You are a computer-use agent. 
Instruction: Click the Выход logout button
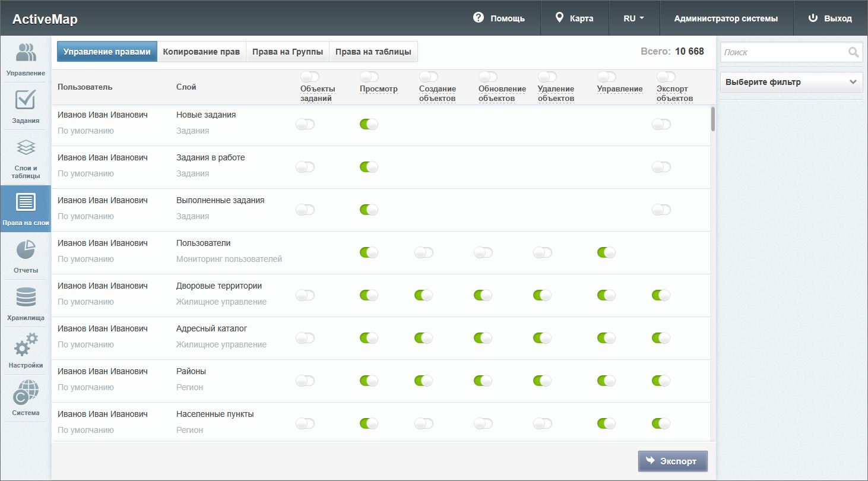[830, 18]
